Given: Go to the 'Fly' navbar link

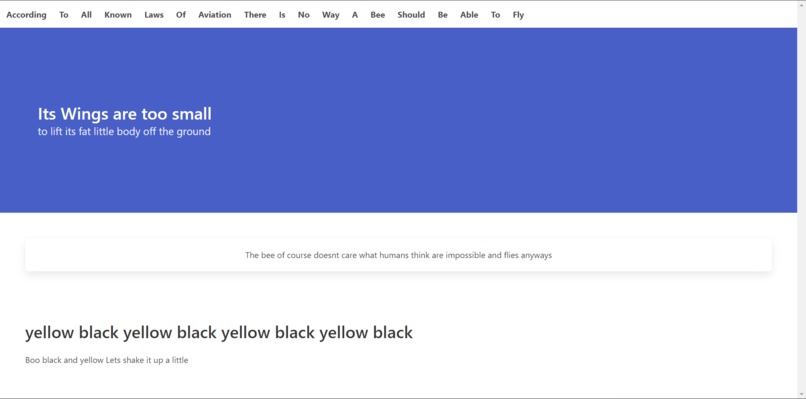Looking at the screenshot, I should click(x=518, y=15).
